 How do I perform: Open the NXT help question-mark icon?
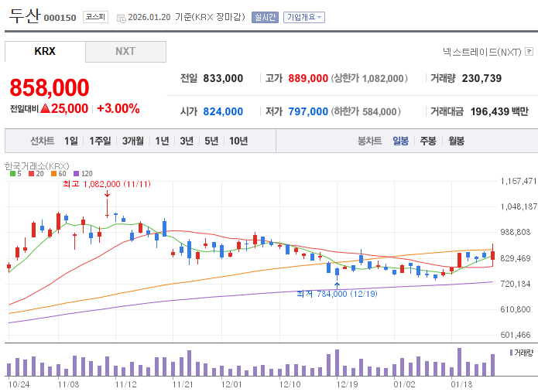pyautogui.click(x=529, y=52)
